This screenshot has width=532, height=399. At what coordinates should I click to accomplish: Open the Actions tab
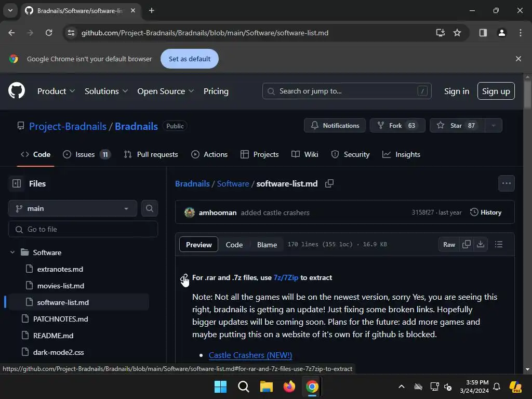(x=209, y=154)
